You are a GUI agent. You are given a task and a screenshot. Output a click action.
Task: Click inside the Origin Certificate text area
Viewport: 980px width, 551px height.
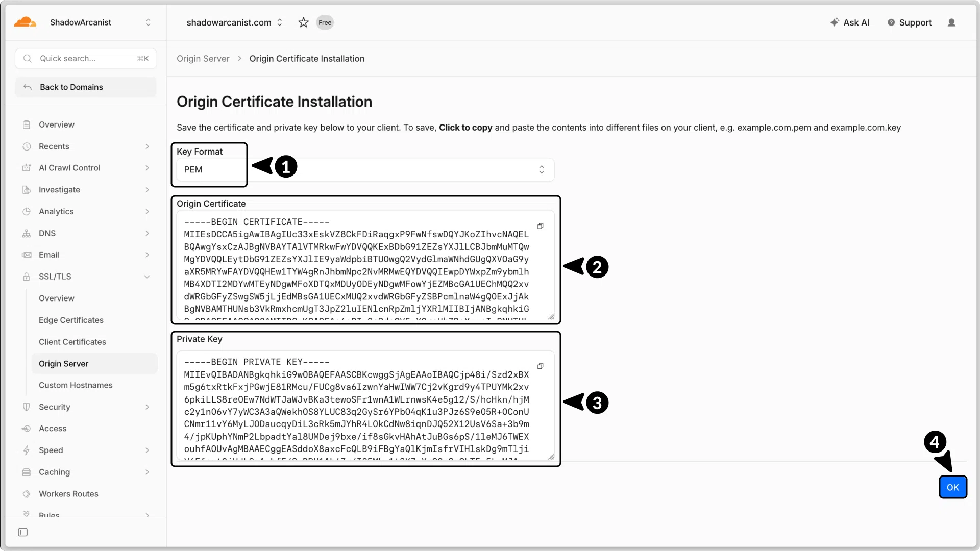[x=365, y=265]
